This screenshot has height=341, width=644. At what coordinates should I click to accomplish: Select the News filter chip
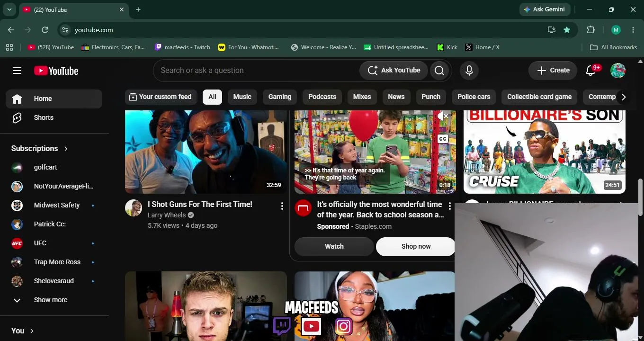(396, 97)
